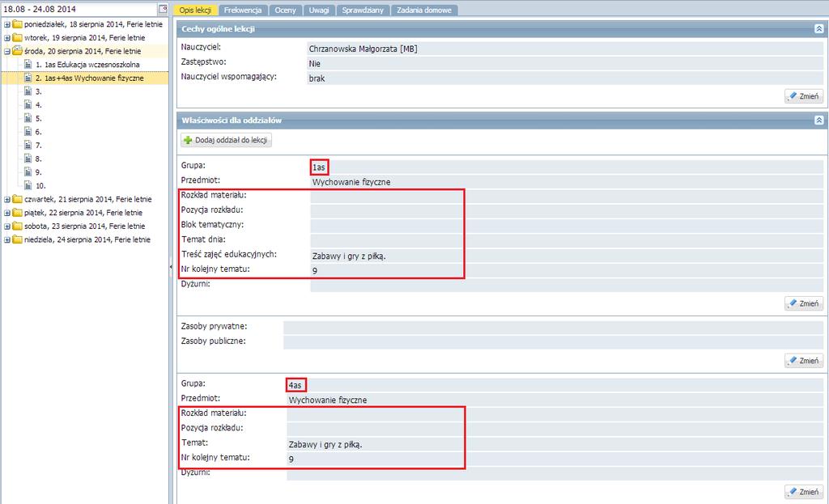Click the week range field 18.08 - 24.08 2014
This screenshot has width=829, height=504.
(x=79, y=9)
